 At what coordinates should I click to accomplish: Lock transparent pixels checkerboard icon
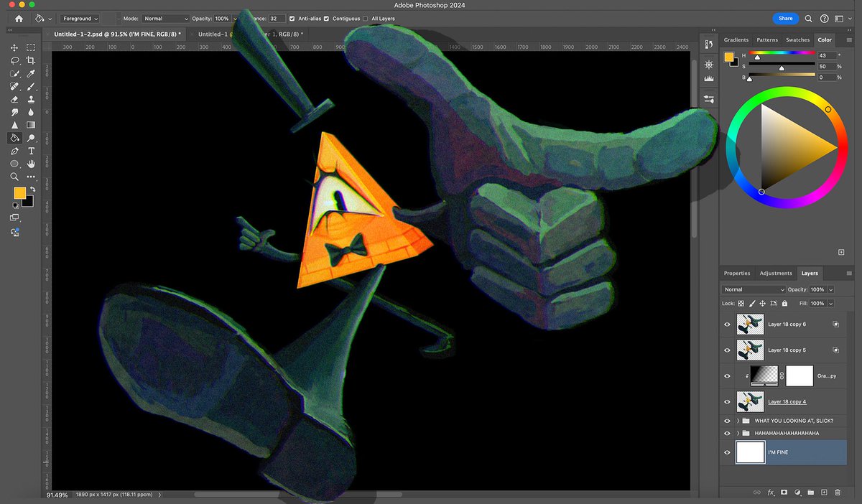pyautogui.click(x=741, y=304)
